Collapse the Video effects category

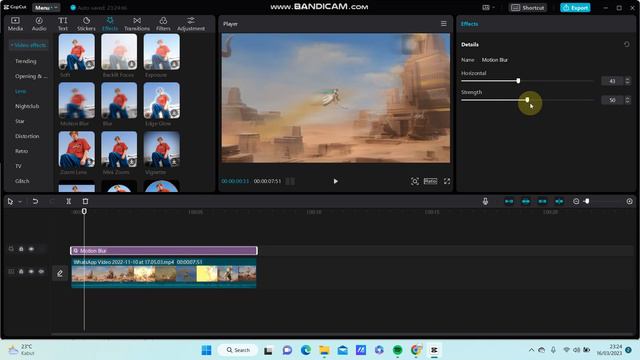click(x=28, y=45)
